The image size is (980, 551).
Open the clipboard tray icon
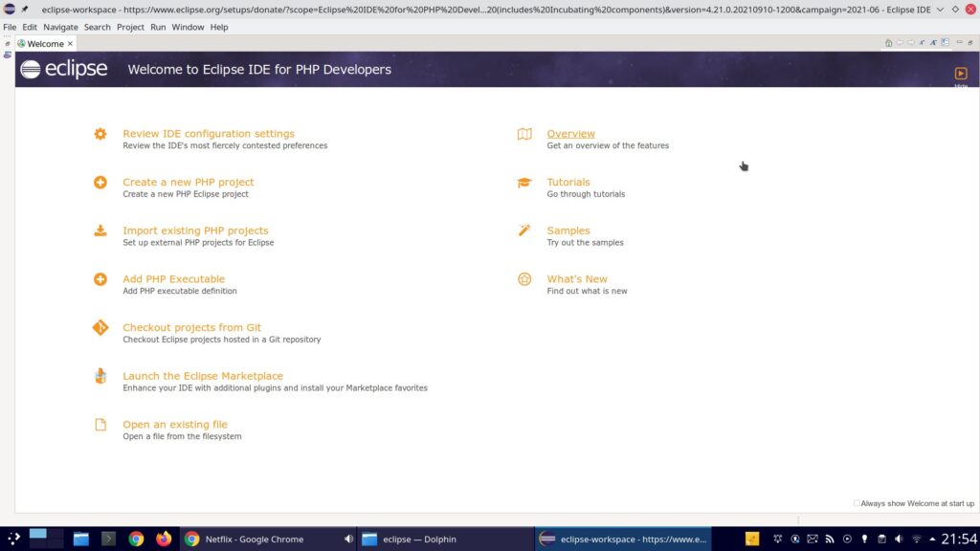[881, 540]
